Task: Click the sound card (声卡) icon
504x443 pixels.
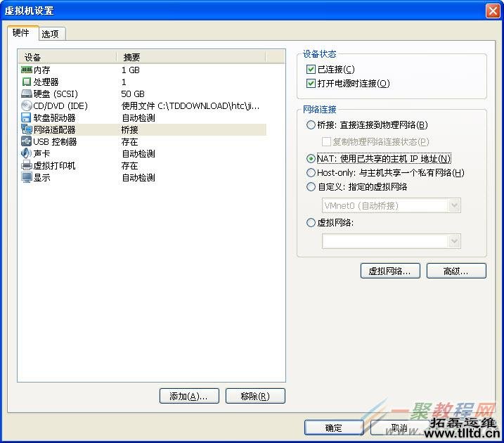Action: pos(26,153)
